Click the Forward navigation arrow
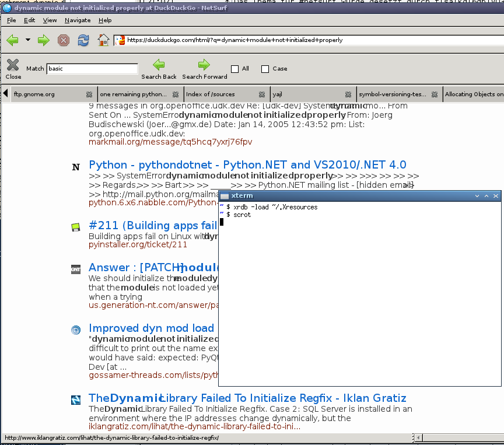Screen dimensions: 504x445 [x=43, y=40]
